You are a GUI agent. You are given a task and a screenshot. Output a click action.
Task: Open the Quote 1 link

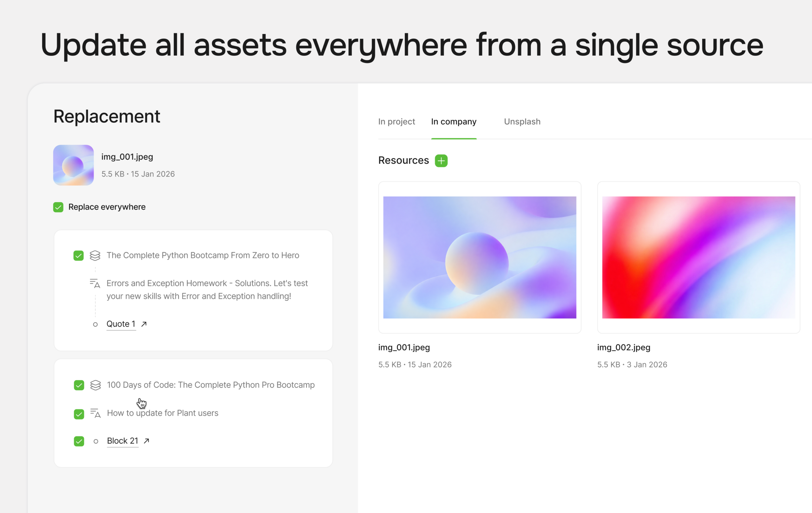click(121, 324)
